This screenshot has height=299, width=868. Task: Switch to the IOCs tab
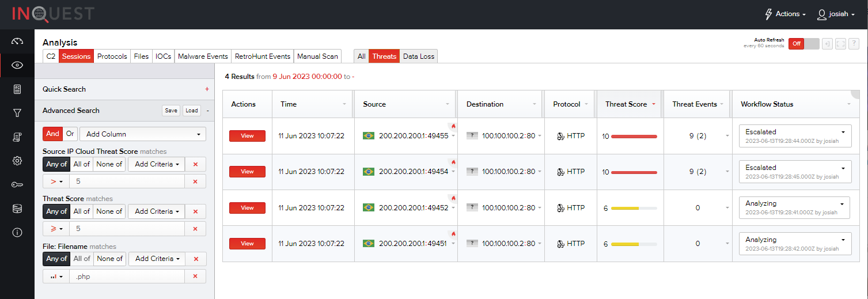coord(163,56)
